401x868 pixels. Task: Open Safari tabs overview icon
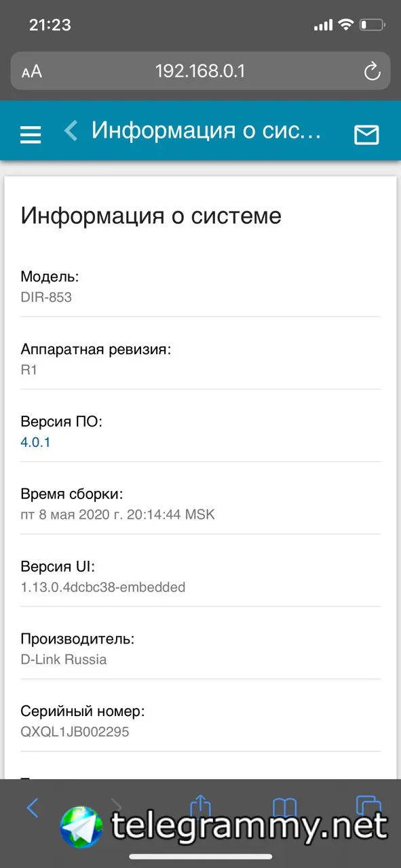click(368, 806)
